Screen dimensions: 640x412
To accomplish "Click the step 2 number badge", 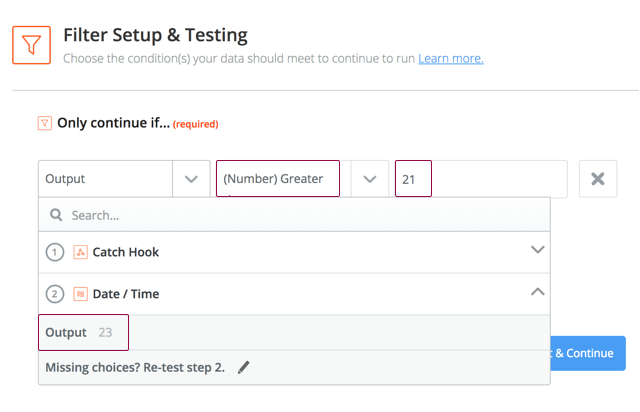I will click(54, 294).
